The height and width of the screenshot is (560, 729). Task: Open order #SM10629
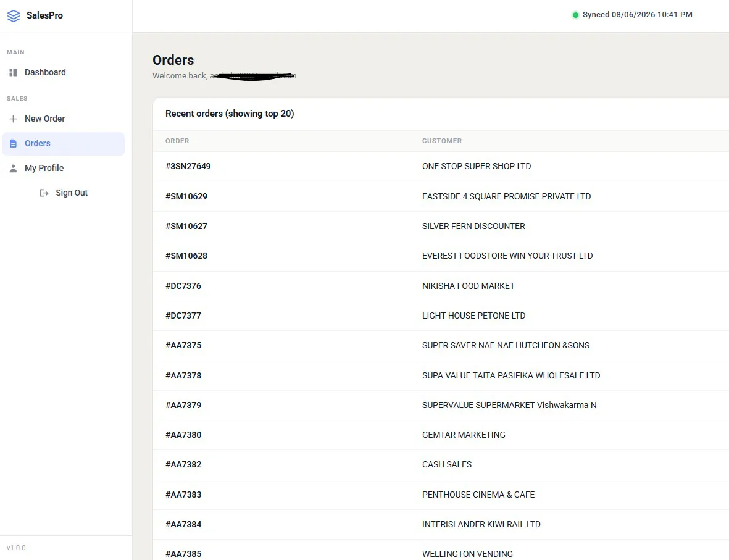(186, 197)
